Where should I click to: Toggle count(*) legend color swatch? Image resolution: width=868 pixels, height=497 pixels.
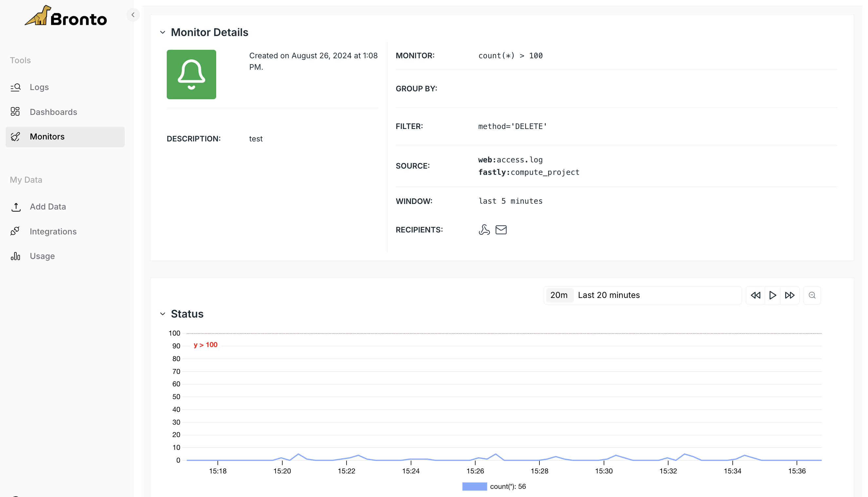pos(474,487)
